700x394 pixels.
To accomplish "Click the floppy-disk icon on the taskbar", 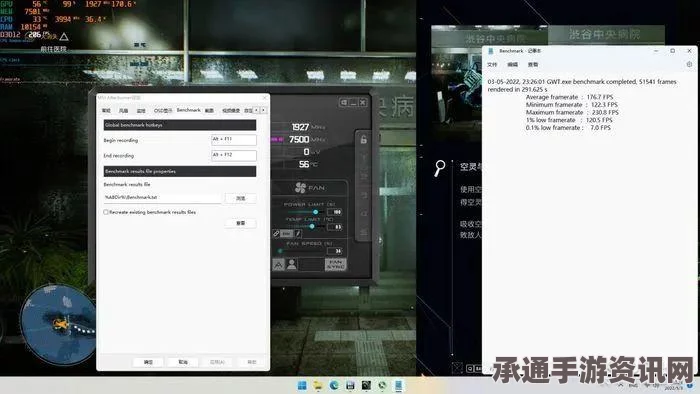I will coord(350,385).
